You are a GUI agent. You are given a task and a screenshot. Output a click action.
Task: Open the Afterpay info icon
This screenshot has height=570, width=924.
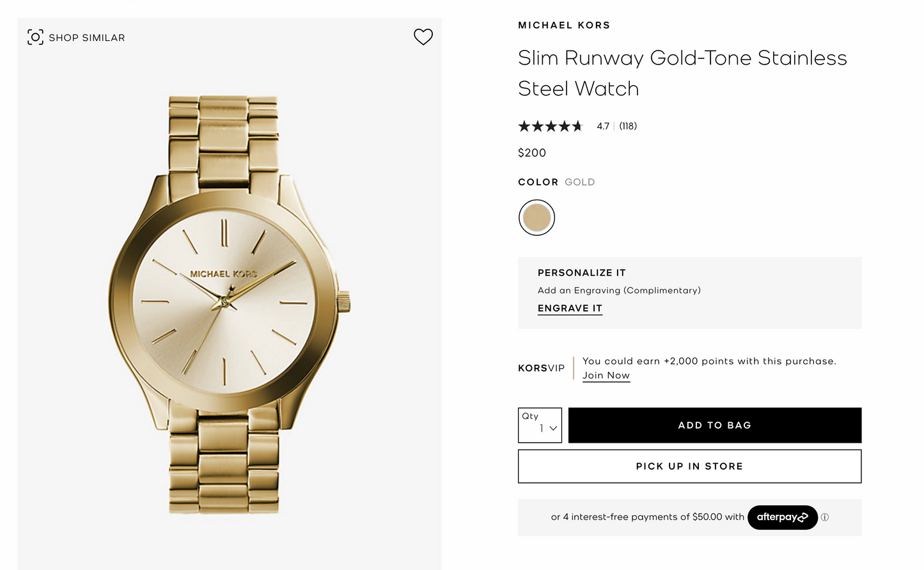coord(825,518)
